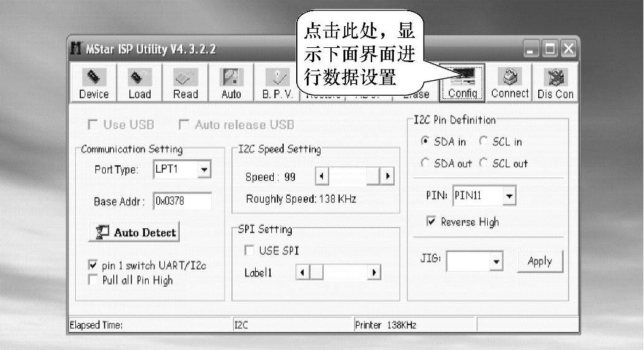
Task: Click SPI Label1 slider left arrow
Action: 302,272
